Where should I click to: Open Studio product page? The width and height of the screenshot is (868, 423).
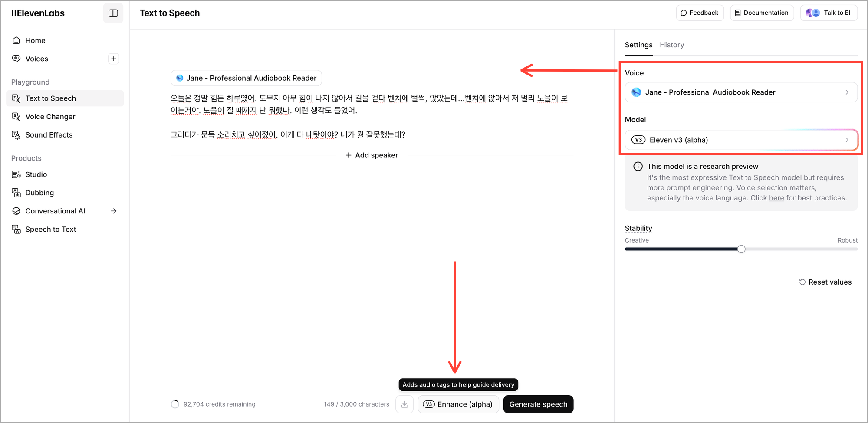tap(65, 174)
